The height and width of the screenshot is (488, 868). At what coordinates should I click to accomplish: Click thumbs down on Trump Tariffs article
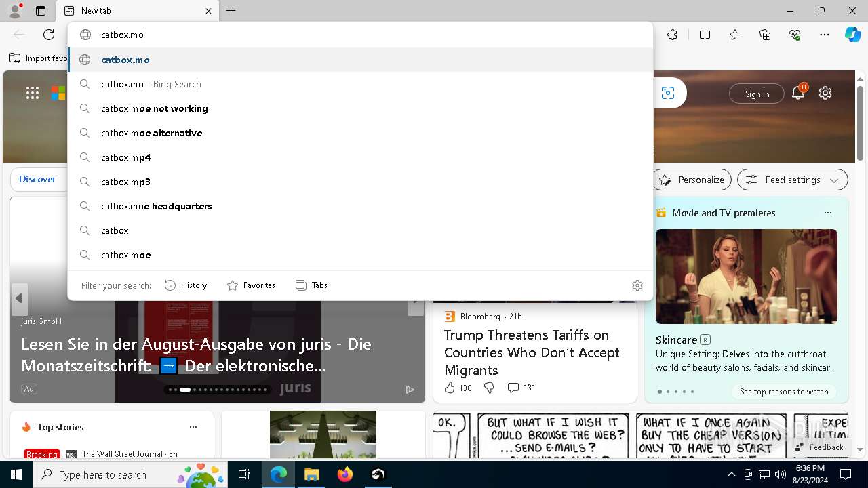click(x=489, y=388)
